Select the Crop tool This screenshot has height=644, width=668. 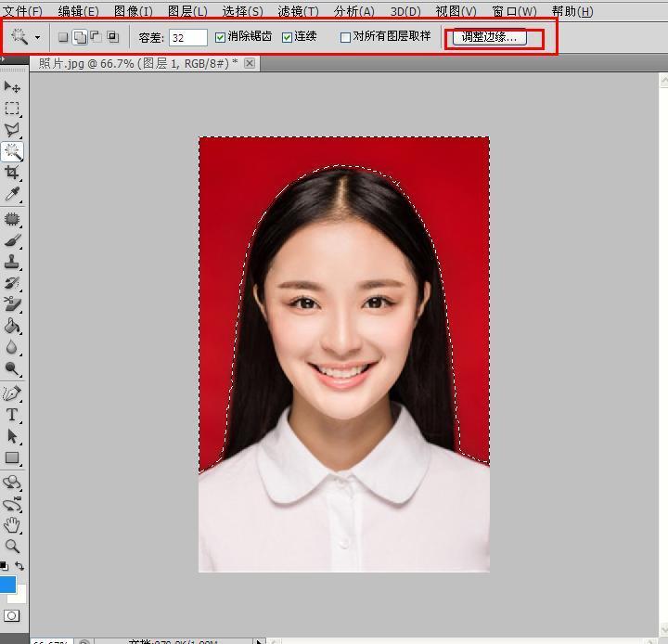(12, 173)
